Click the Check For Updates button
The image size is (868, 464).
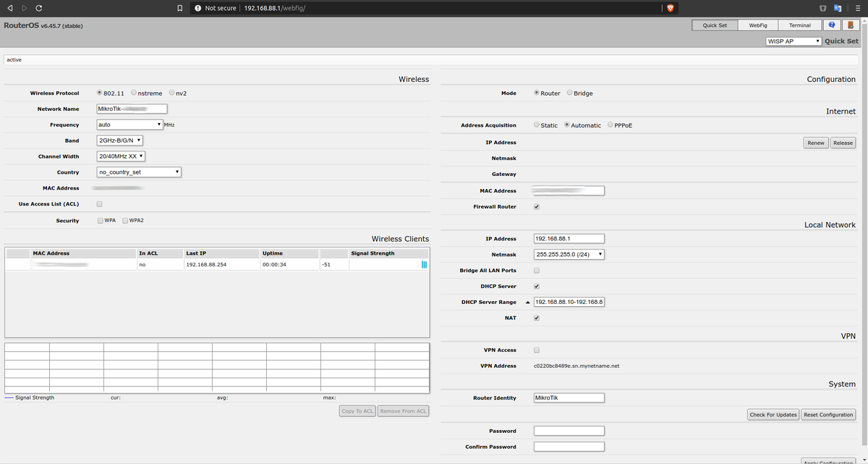pos(773,415)
